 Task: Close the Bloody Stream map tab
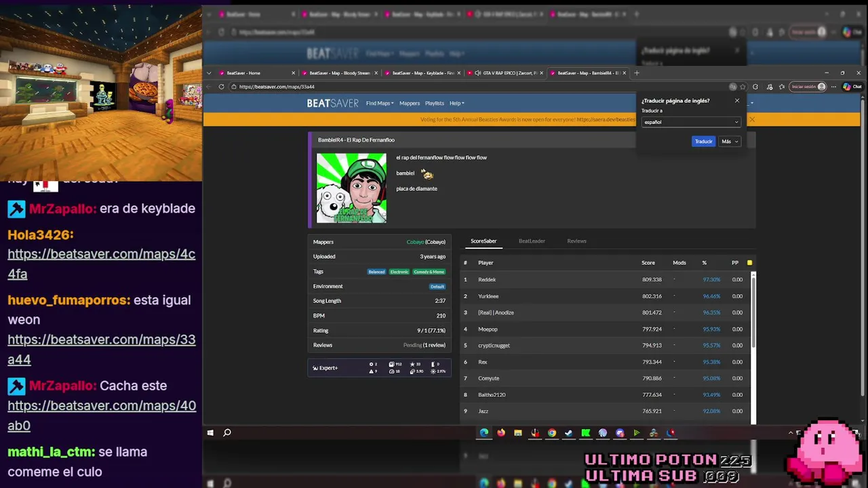pyautogui.click(x=376, y=73)
